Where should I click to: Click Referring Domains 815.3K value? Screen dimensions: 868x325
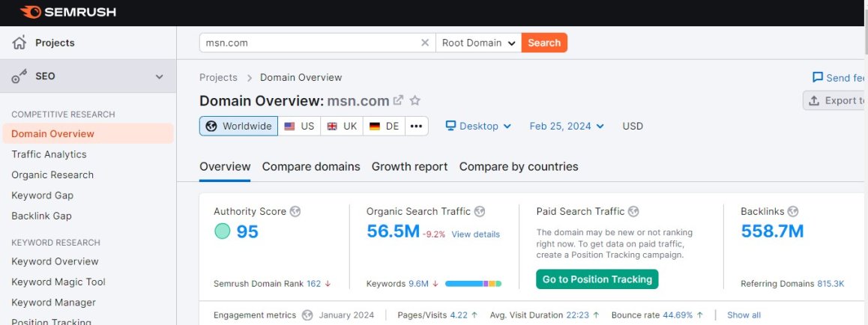click(831, 284)
